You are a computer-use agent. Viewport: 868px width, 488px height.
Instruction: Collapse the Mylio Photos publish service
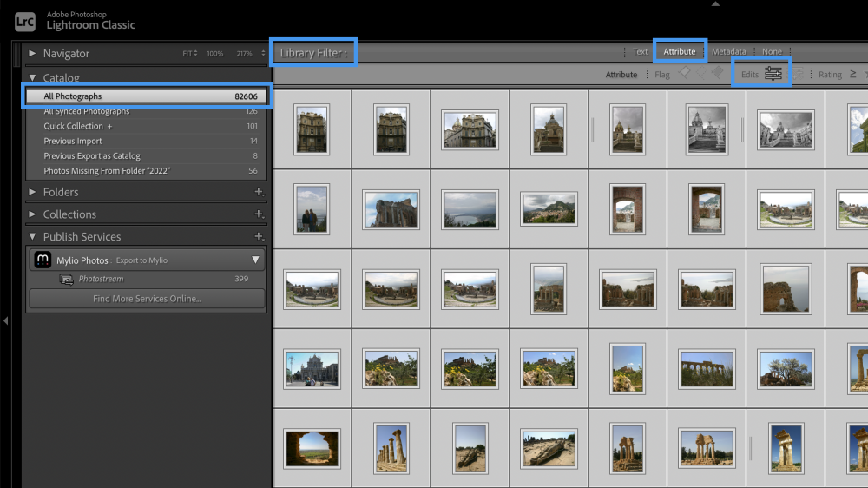tap(255, 260)
